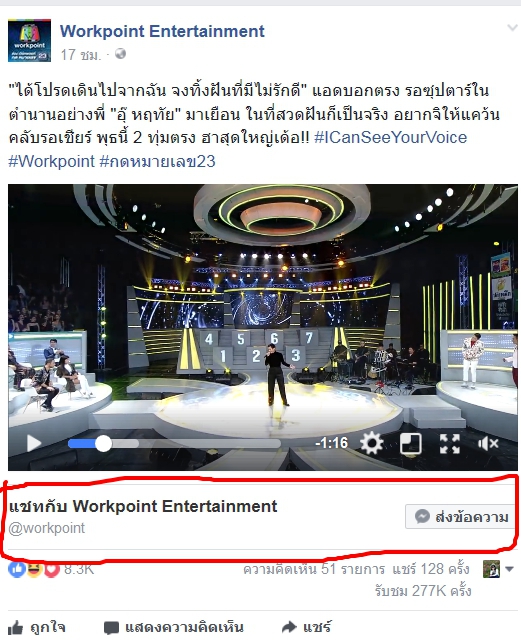This screenshot has width=521, height=641.
Task: Click the globe public privacy icon
Action: [x=120, y=54]
